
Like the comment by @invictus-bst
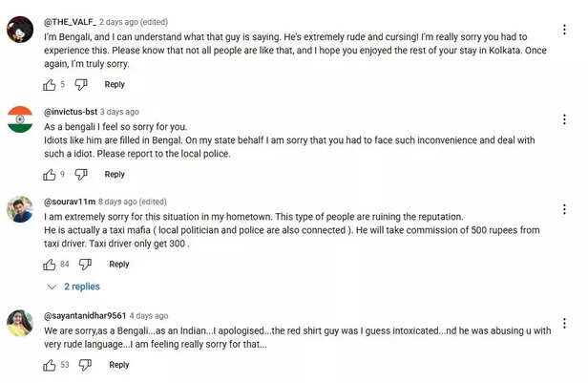50,175
